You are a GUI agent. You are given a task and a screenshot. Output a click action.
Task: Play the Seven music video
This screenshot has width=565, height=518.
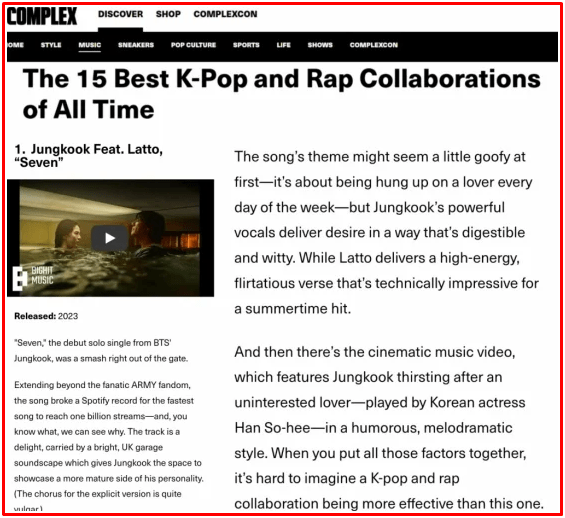click(110, 238)
